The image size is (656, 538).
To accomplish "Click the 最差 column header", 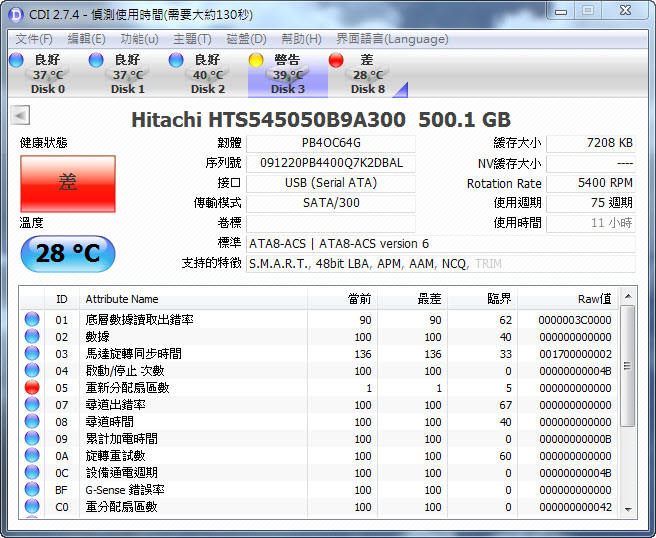I will 413,299.
